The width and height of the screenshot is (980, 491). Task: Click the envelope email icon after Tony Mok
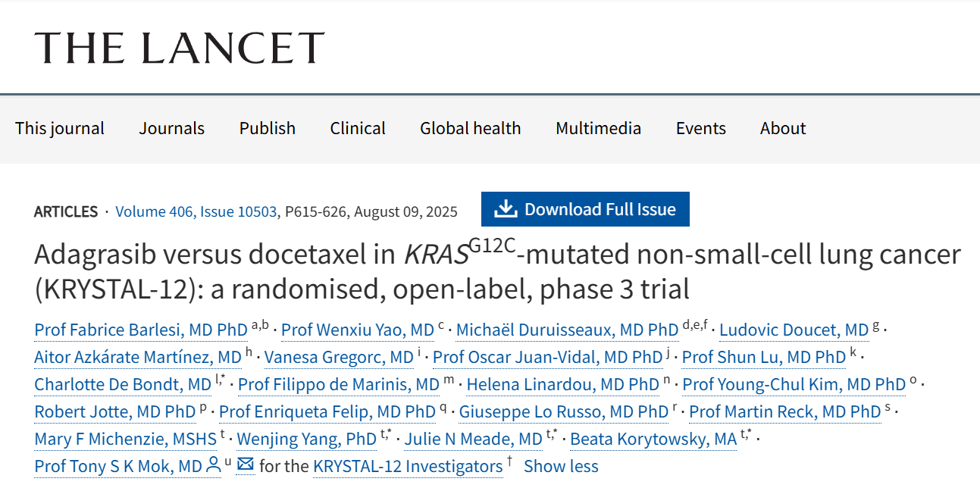tap(245, 465)
